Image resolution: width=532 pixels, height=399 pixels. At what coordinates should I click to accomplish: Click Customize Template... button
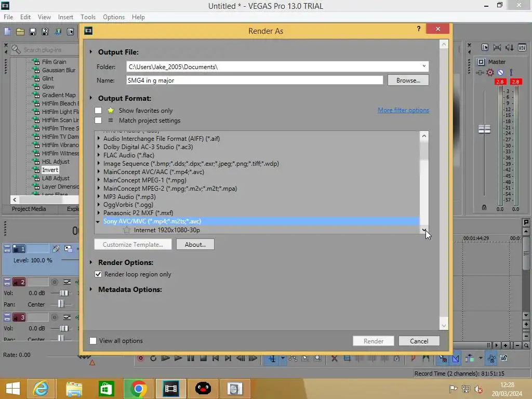point(132,244)
